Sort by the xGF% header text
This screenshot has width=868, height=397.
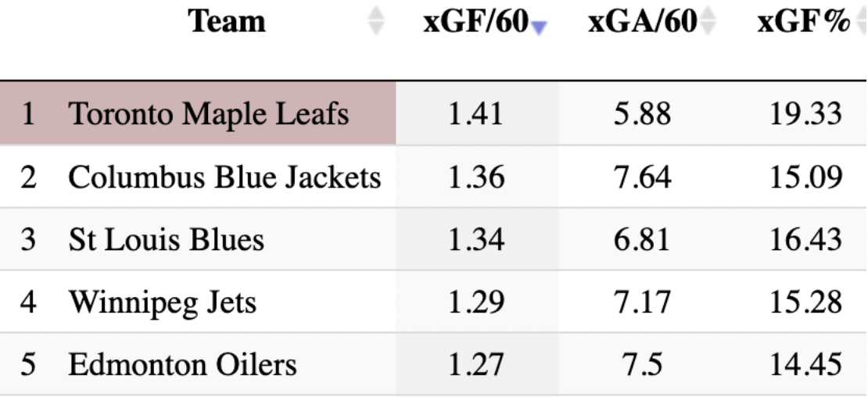(x=803, y=22)
